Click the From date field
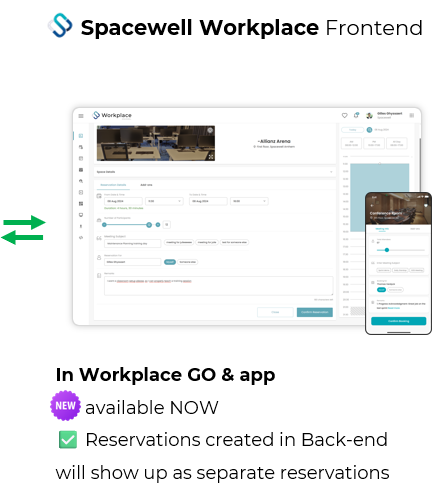Viewport: 432px width, 491px height. [123, 201]
